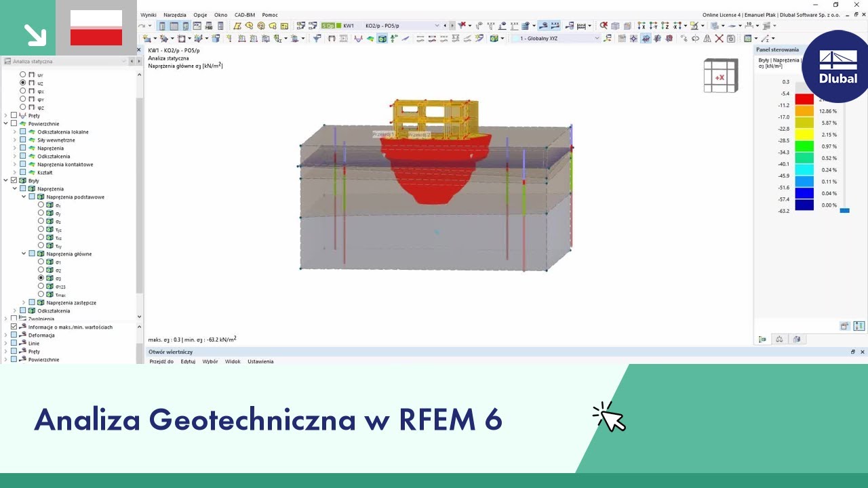Show surface results green icon

click(x=370, y=38)
